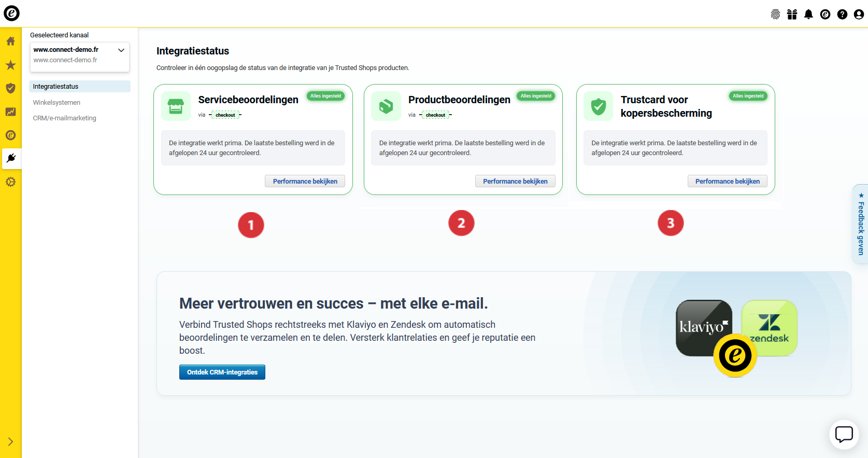The height and width of the screenshot is (458, 868).
Task: Open the Feedback geven side tab
Action: pos(860,224)
